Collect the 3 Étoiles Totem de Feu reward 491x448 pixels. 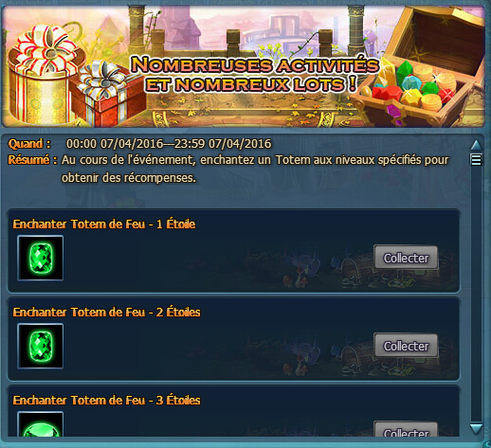[406, 429]
